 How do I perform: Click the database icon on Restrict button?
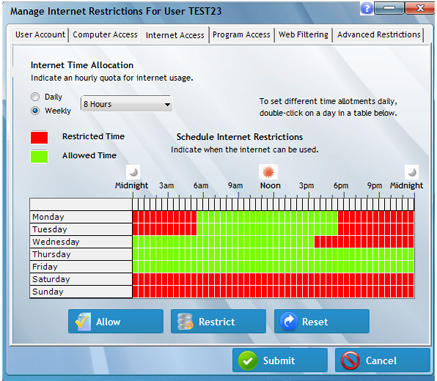(x=185, y=321)
